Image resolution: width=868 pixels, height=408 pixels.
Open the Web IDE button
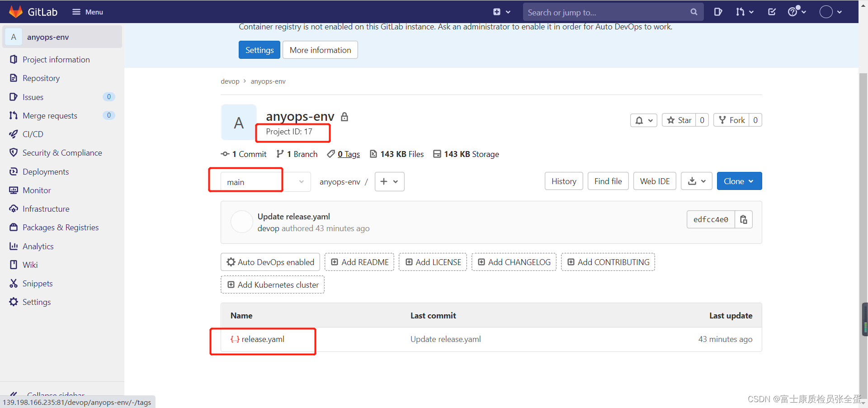pos(655,181)
